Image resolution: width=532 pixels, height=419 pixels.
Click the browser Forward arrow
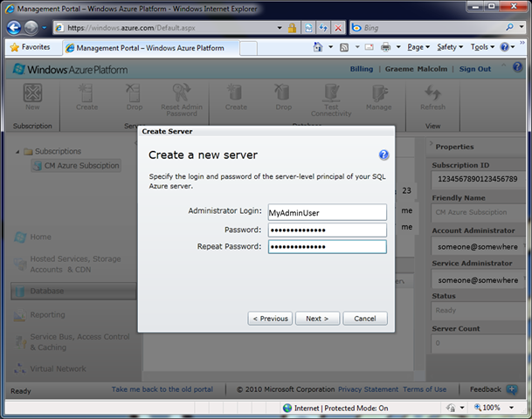31,28
